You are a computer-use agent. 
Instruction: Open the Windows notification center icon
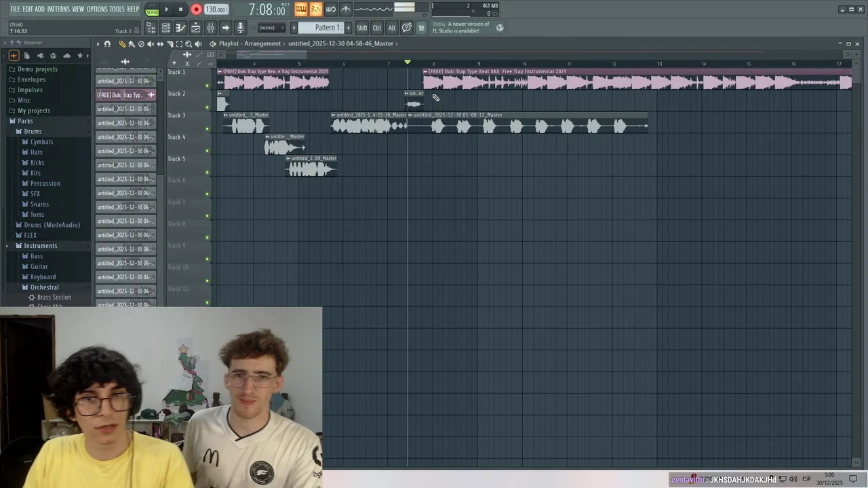coord(854,479)
